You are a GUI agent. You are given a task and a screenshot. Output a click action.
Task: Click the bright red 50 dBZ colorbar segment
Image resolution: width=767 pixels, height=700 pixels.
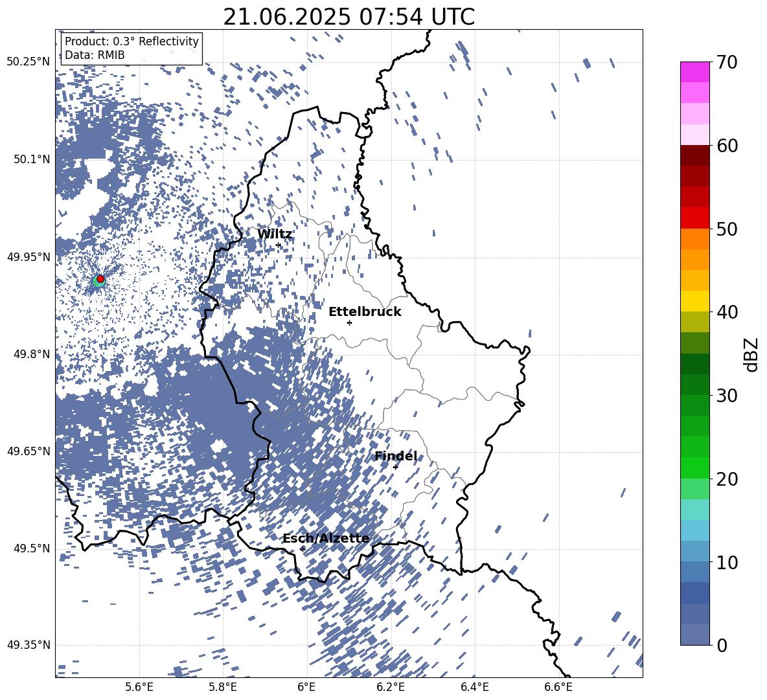pyautogui.click(x=694, y=218)
